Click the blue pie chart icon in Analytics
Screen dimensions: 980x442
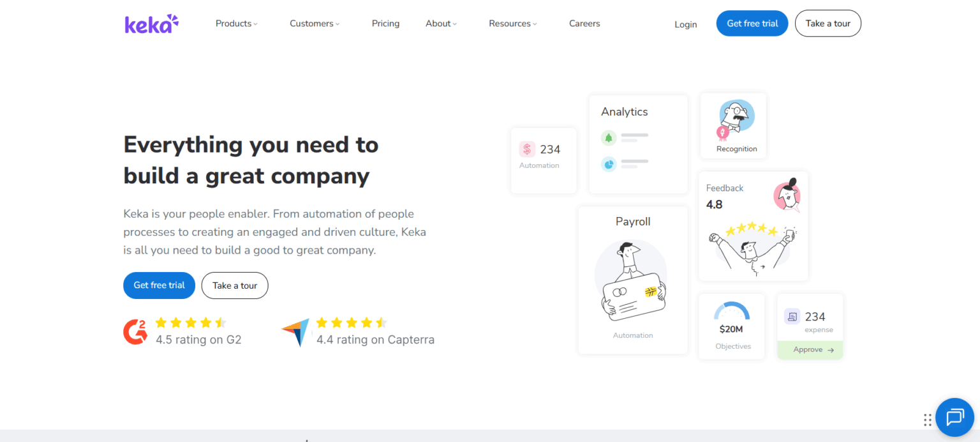tap(609, 165)
